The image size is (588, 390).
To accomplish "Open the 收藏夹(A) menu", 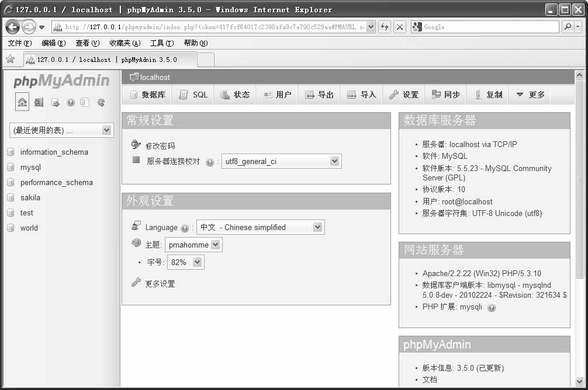I will click(125, 43).
